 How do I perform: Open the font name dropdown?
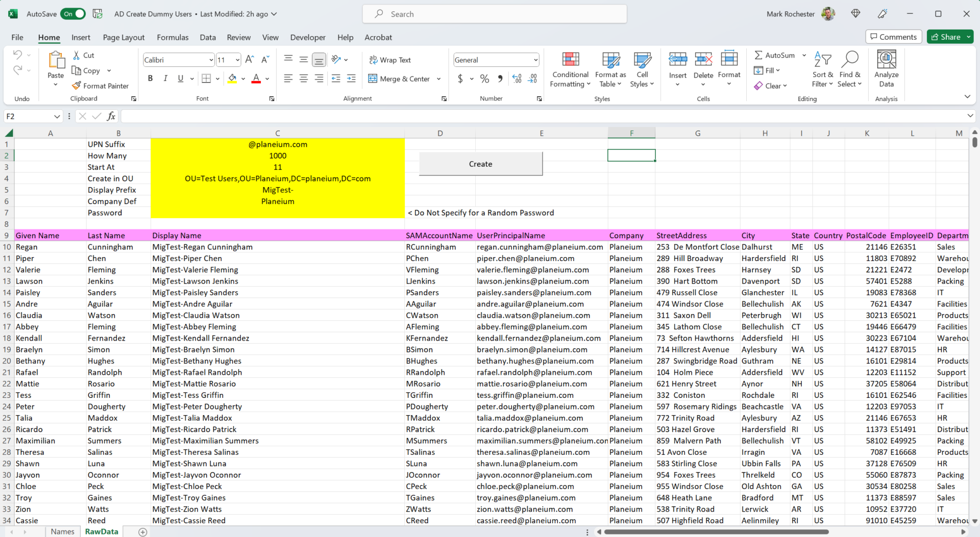211,60
